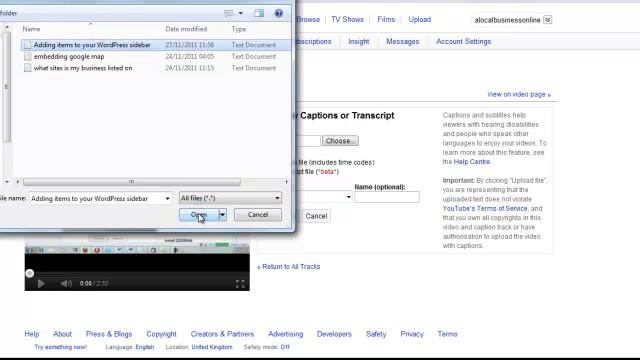Open the Copyright footer link

(x=161, y=334)
